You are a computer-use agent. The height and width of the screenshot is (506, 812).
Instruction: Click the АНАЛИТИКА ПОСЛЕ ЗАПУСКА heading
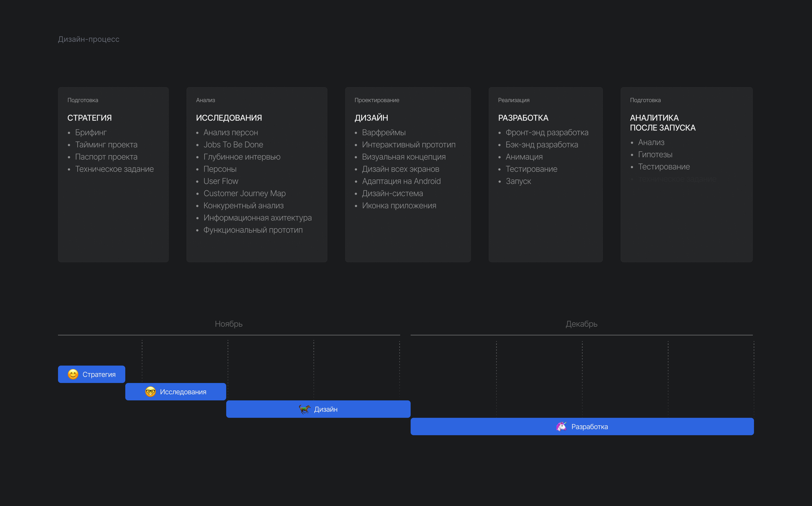(x=662, y=122)
